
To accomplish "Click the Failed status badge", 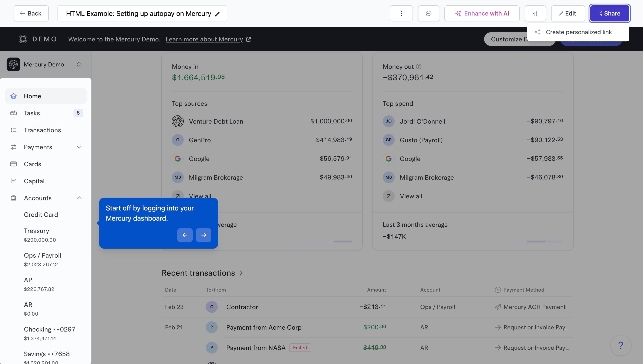I will [x=300, y=348].
